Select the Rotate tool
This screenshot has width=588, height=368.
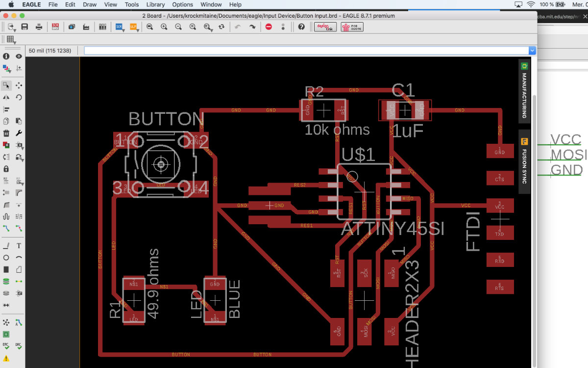[x=19, y=97]
